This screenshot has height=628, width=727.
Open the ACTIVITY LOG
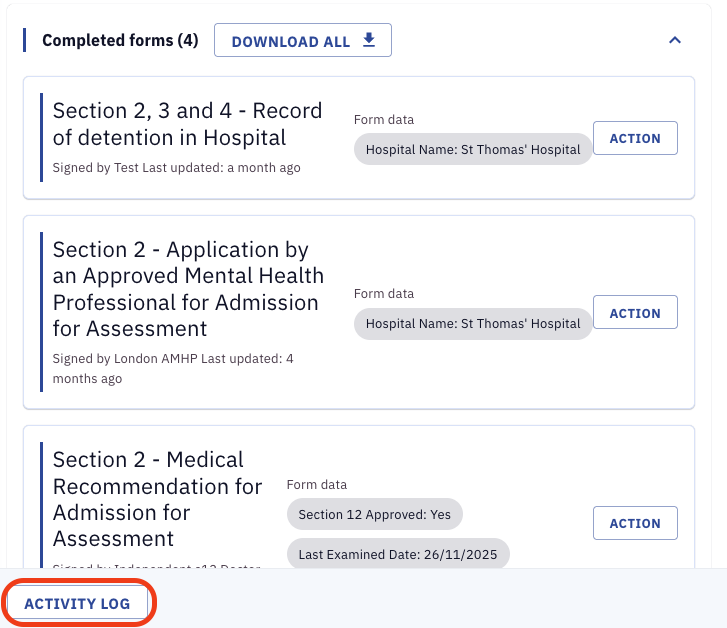(x=78, y=604)
